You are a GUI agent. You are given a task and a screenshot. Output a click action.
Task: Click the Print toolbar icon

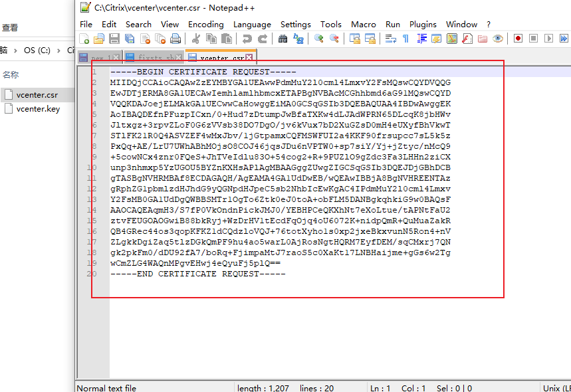coord(175,39)
